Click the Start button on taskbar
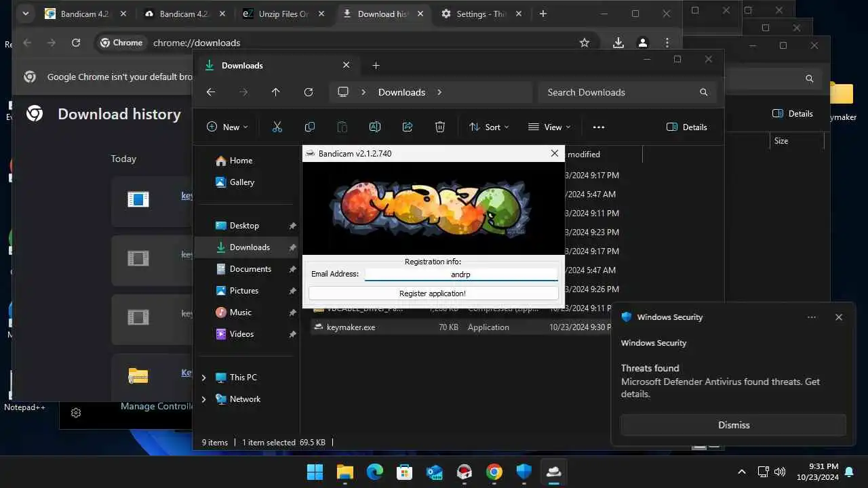The width and height of the screenshot is (868, 488). (315, 472)
